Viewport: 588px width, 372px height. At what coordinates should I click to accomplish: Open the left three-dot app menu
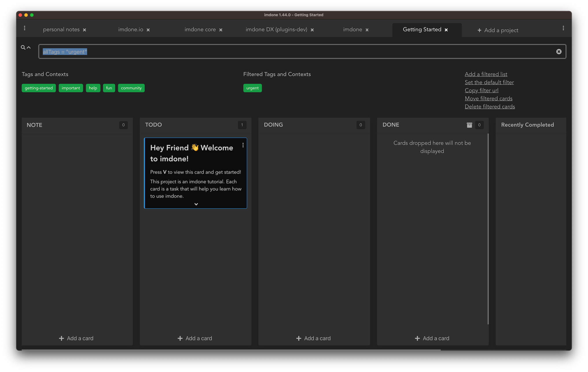tap(25, 28)
